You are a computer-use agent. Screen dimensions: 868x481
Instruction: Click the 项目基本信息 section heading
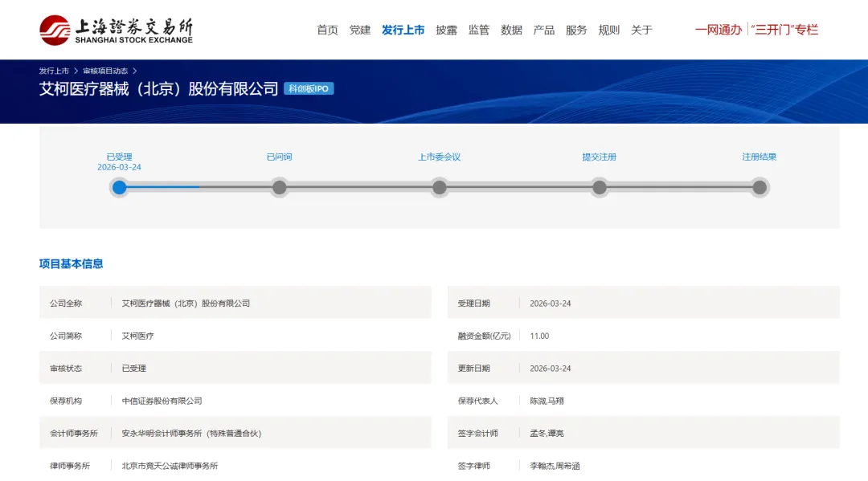tap(71, 263)
